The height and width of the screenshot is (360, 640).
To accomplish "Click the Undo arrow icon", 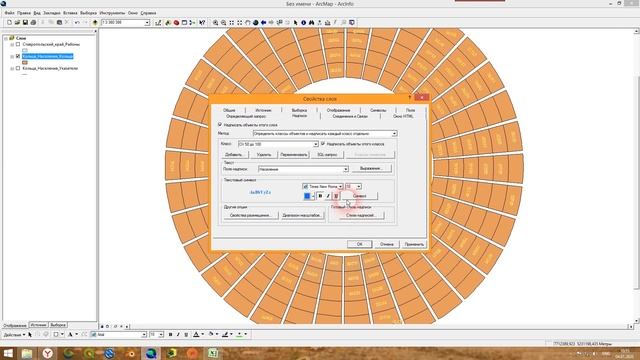I will pyautogui.click(x=76, y=23).
